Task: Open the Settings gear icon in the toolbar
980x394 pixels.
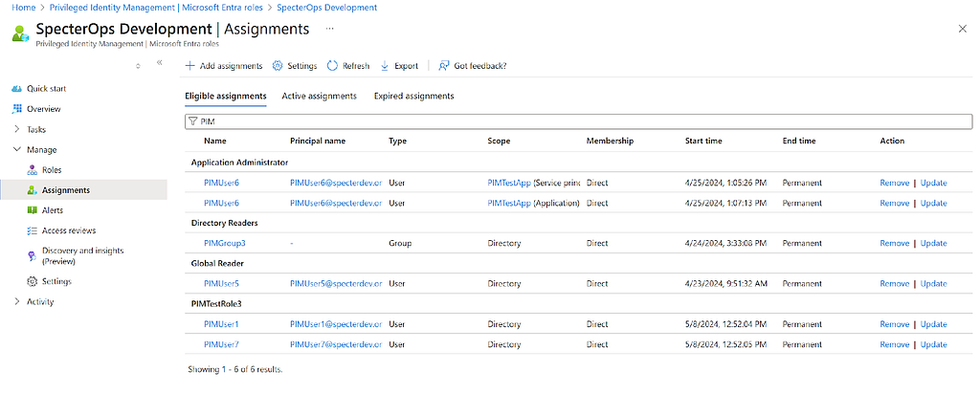Action: [278, 66]
